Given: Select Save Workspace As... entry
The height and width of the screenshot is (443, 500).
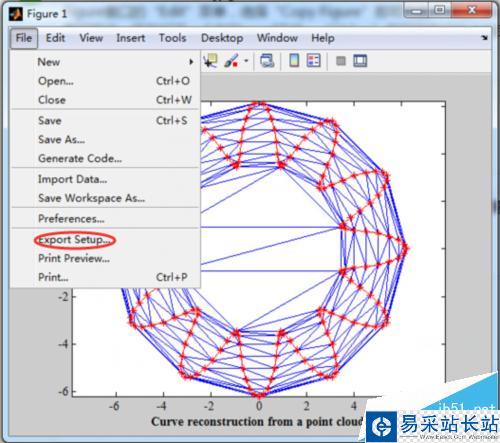Looking at the screenshot, I should pos(106,198).
